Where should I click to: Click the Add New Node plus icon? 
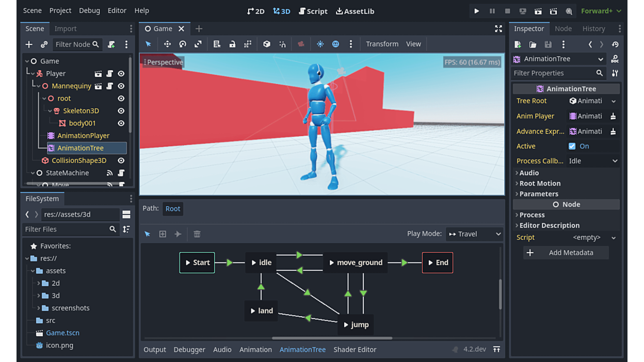tap(29, 45)
